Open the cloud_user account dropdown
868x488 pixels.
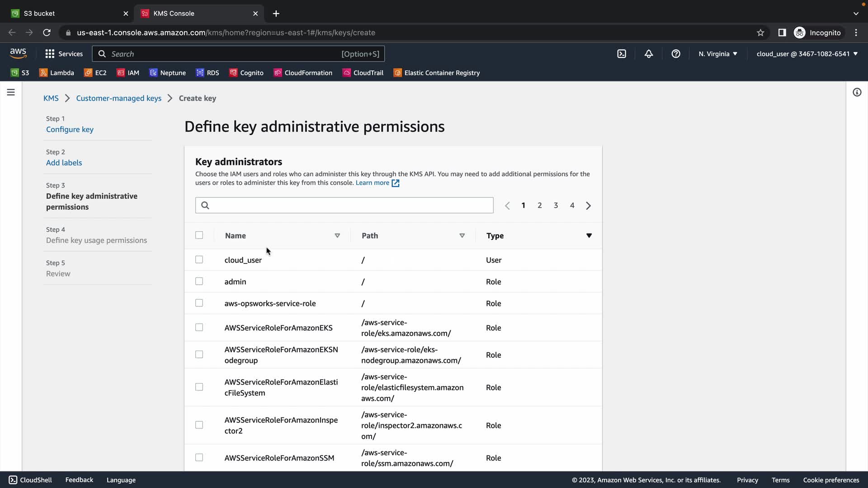click(x=807, y=54)
